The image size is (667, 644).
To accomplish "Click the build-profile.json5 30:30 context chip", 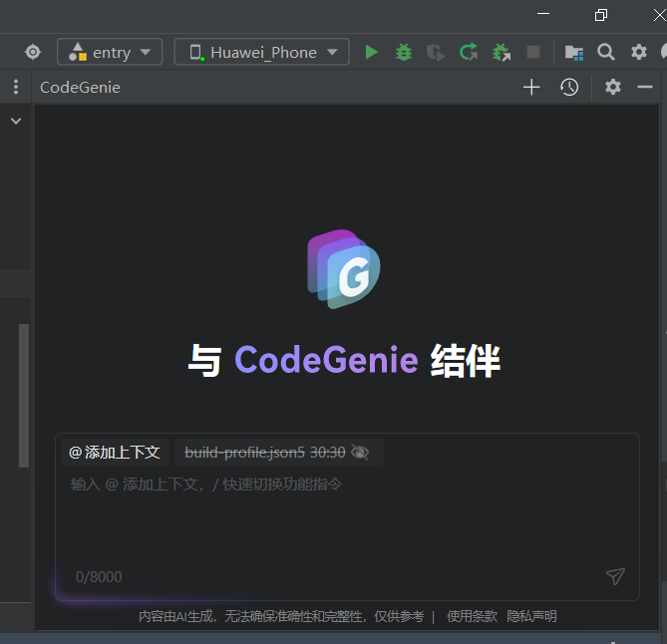I will tap(278, 453).
